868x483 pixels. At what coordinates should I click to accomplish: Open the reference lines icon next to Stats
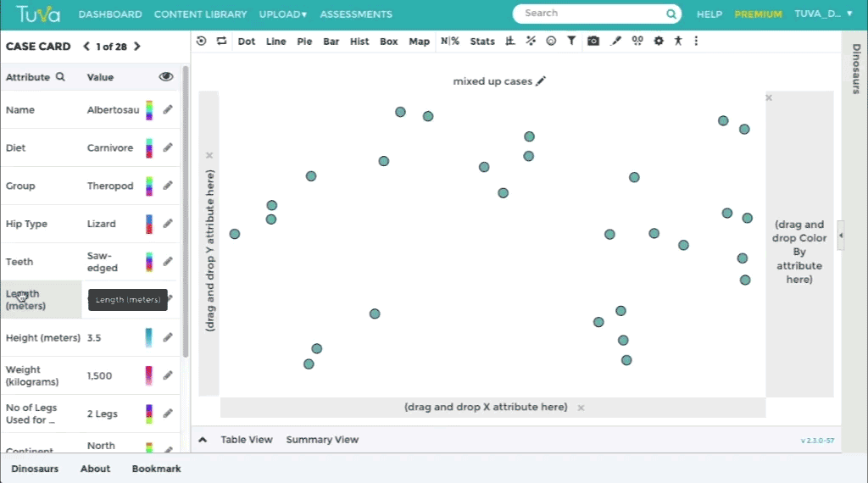coord(510,41)
